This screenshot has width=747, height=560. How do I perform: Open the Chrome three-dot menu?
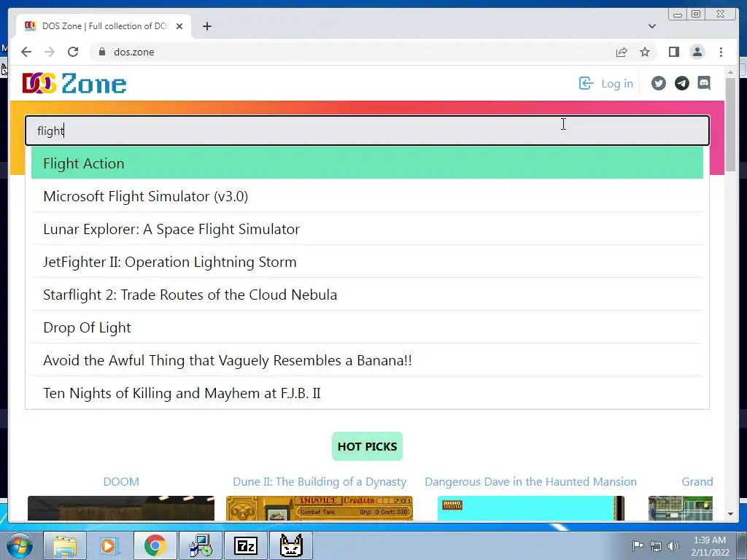click(x=721, y=52)
